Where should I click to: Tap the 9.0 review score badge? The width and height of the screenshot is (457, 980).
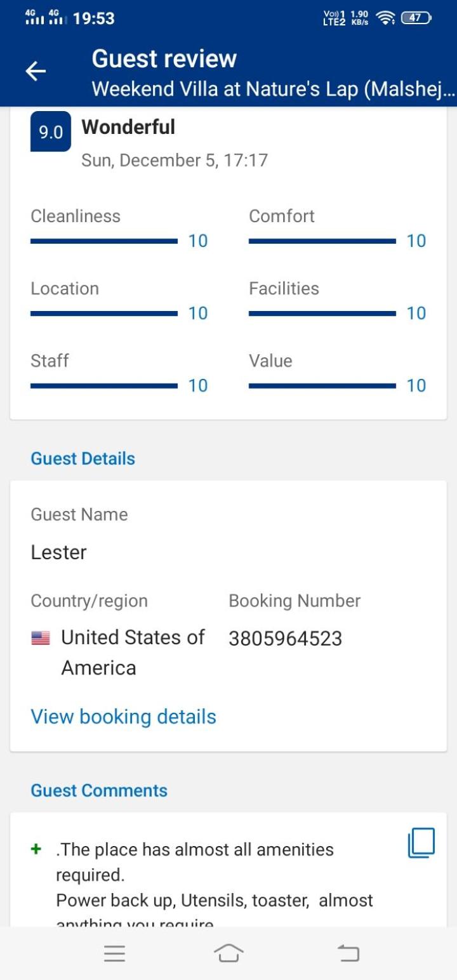coord(51,132)
